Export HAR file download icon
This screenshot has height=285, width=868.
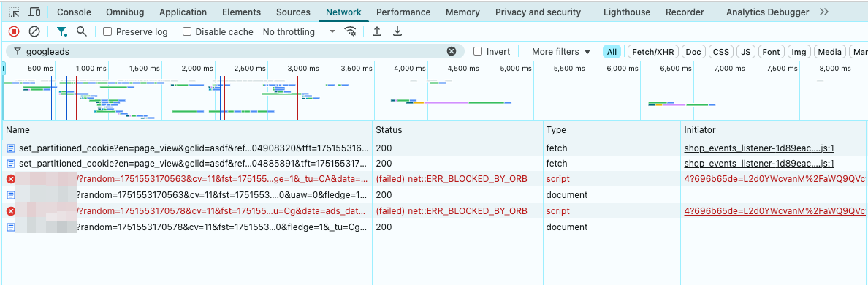397,31
